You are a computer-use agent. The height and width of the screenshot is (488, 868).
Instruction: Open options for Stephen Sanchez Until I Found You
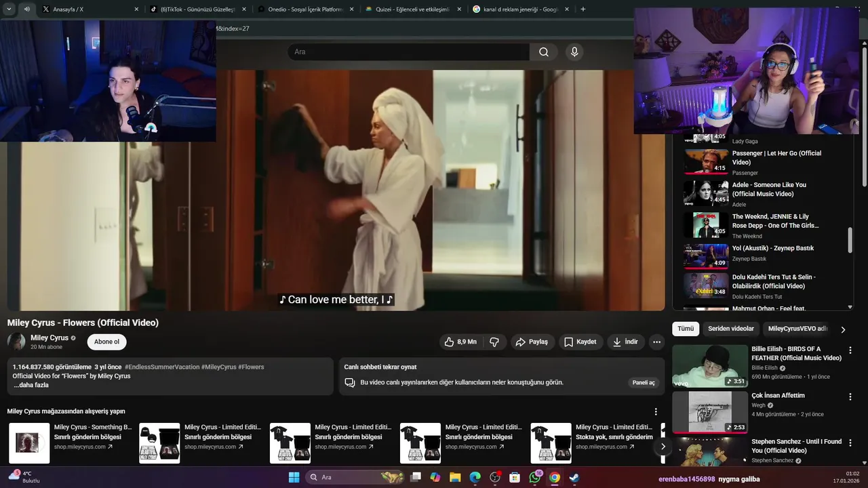tap(850, 443)
